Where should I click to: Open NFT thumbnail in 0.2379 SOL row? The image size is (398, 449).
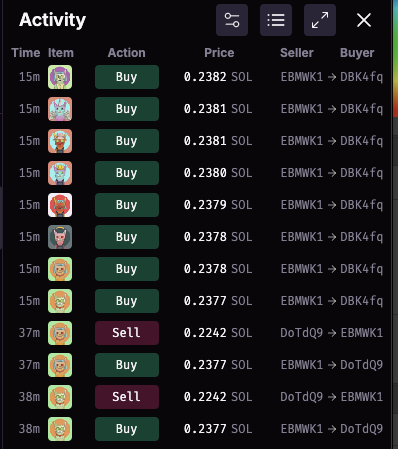[x=60, y=205]
